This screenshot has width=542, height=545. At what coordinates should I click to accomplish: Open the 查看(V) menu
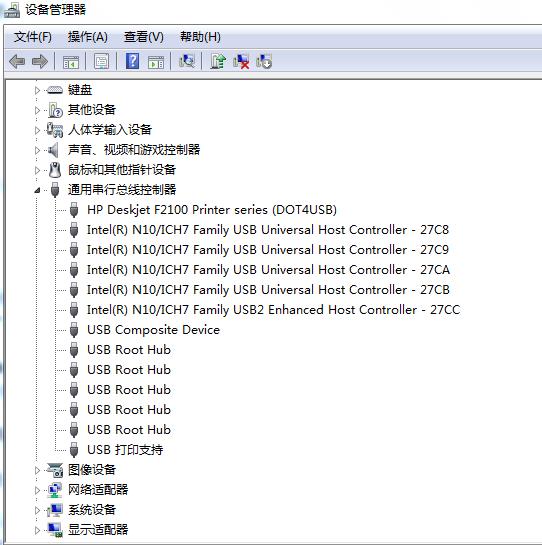(x=144, y=37)
